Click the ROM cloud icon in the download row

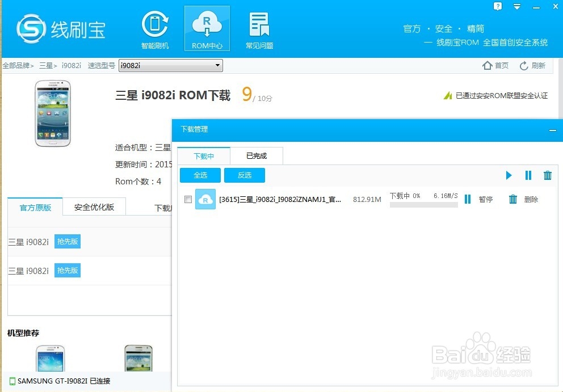click(205, 199)
